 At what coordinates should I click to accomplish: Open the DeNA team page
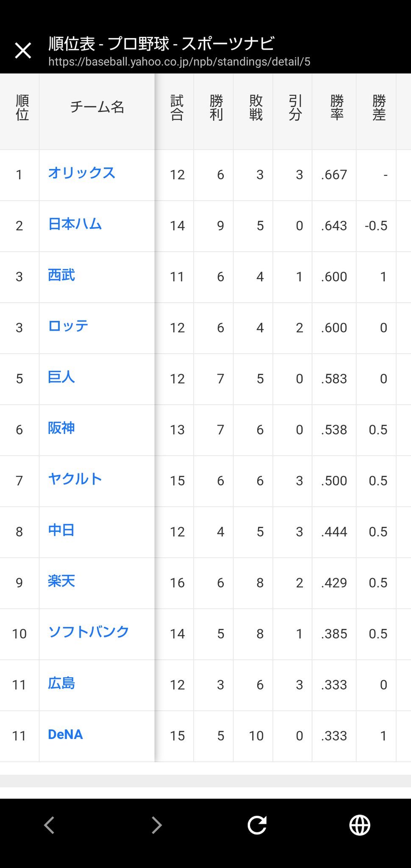pos(65,734)
